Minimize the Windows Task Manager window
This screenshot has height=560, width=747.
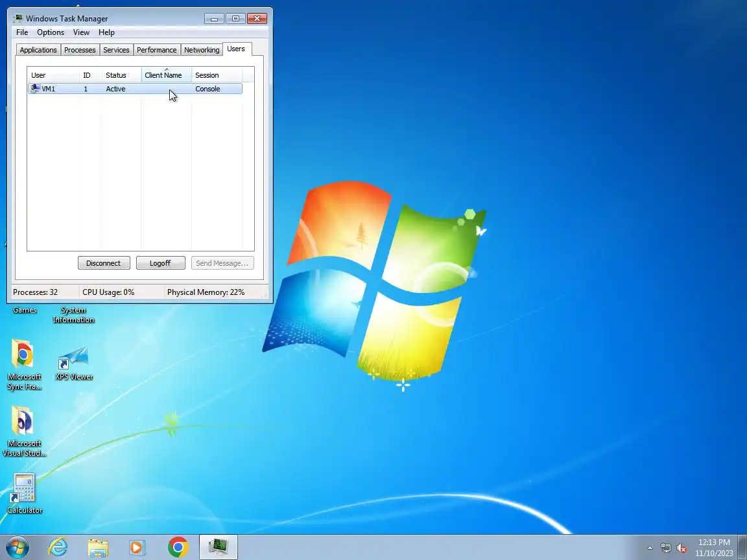click(214, 19)
